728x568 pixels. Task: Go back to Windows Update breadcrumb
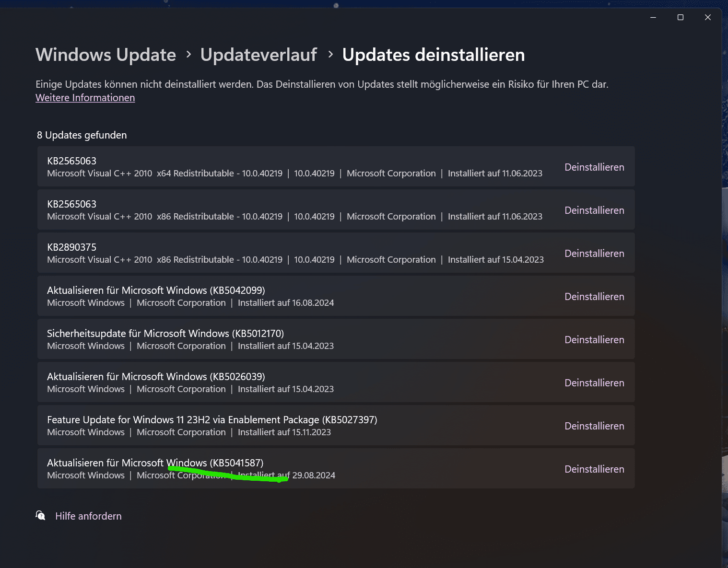coord(106,55)
